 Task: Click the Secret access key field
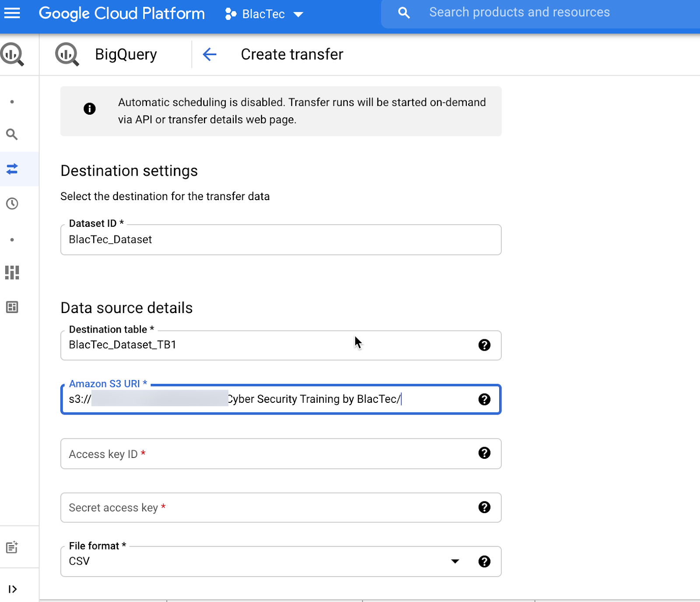pos(281,507)
